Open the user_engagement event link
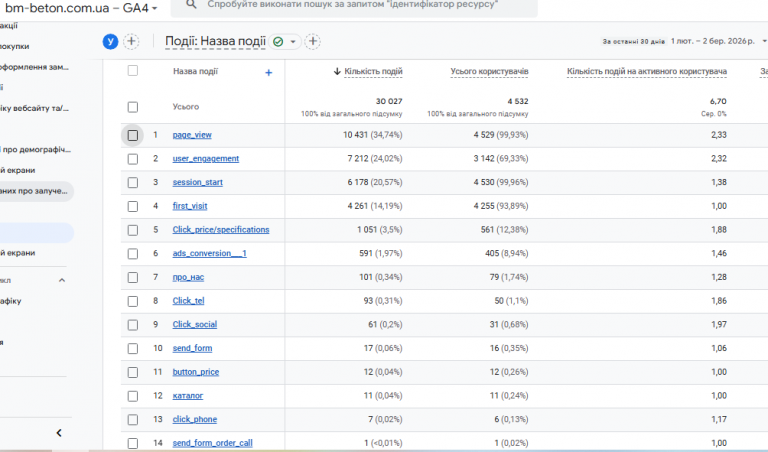This screenshot has height=452, width=768. 206,159
